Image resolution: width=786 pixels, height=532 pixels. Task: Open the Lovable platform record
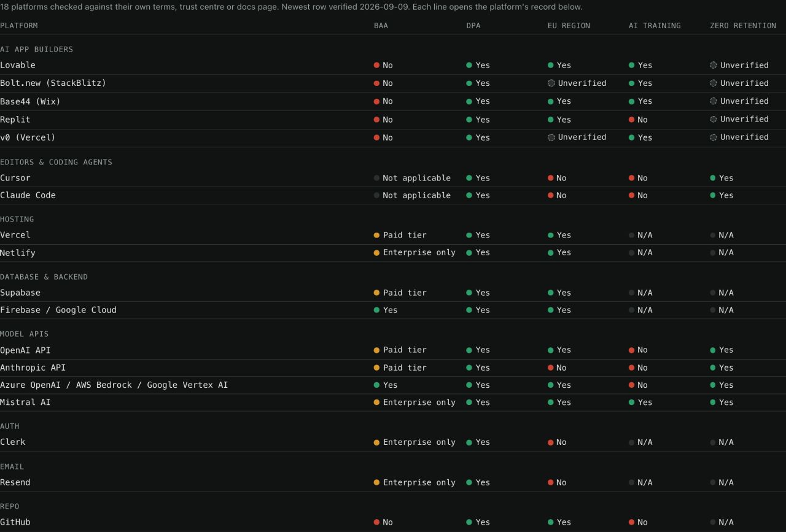(393, 65)
